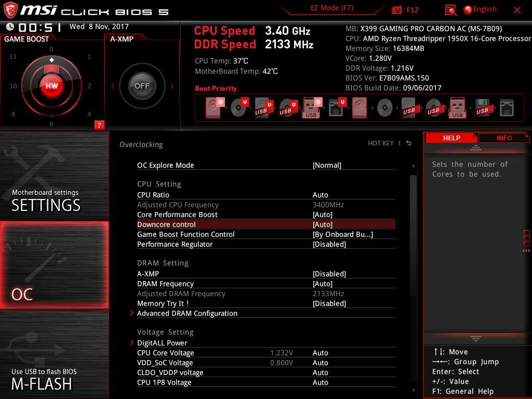Click the help panel top grip handle

(475, 147)
